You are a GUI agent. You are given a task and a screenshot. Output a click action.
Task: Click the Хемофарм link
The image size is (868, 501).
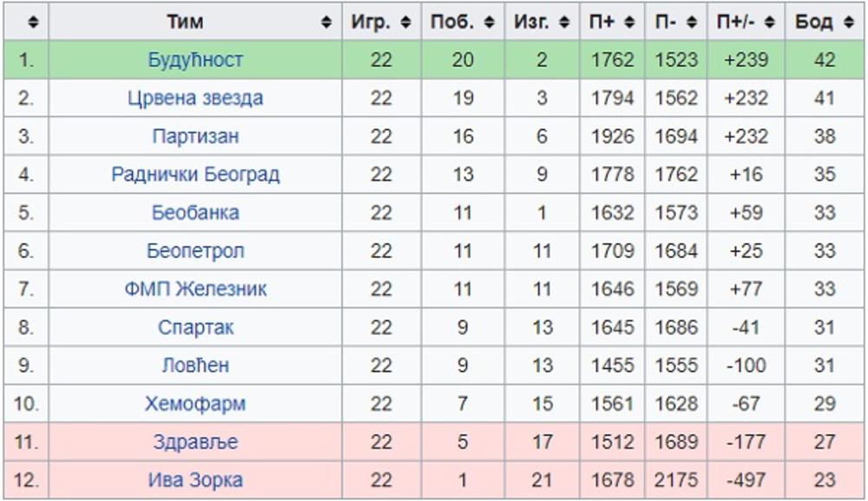pos(195,404)
